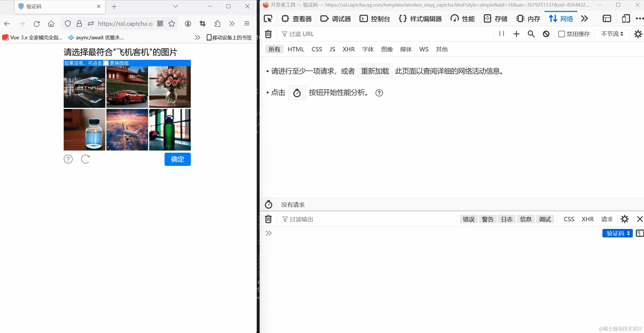Open the 存储 storage panel tab
Image resolution: width=644 pixels, height=333 pixels.
click(x=495, y=18)
